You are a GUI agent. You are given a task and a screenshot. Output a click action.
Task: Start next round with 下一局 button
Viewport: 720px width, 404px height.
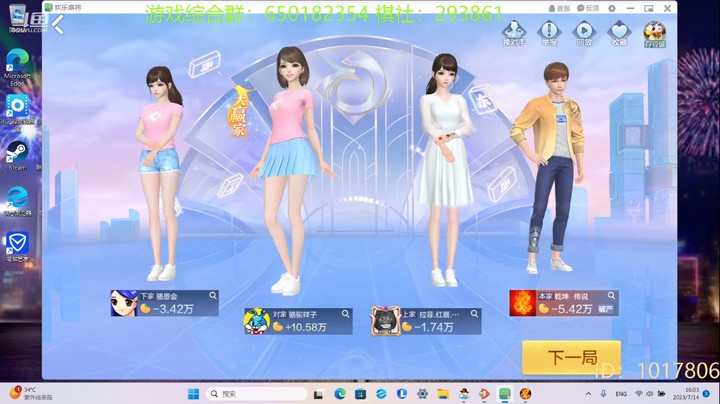coord(572,357)
